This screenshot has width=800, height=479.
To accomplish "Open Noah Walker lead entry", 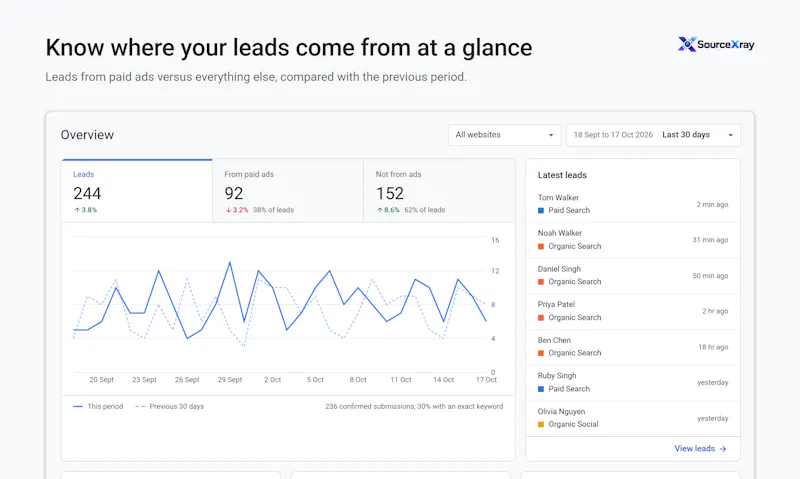I will pos(633,240).
